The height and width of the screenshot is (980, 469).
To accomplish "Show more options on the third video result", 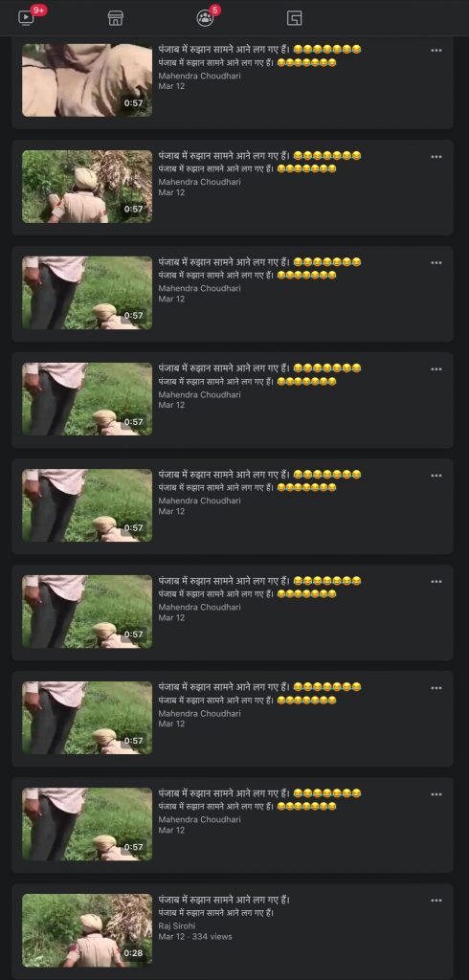I will tap(436, 262).
